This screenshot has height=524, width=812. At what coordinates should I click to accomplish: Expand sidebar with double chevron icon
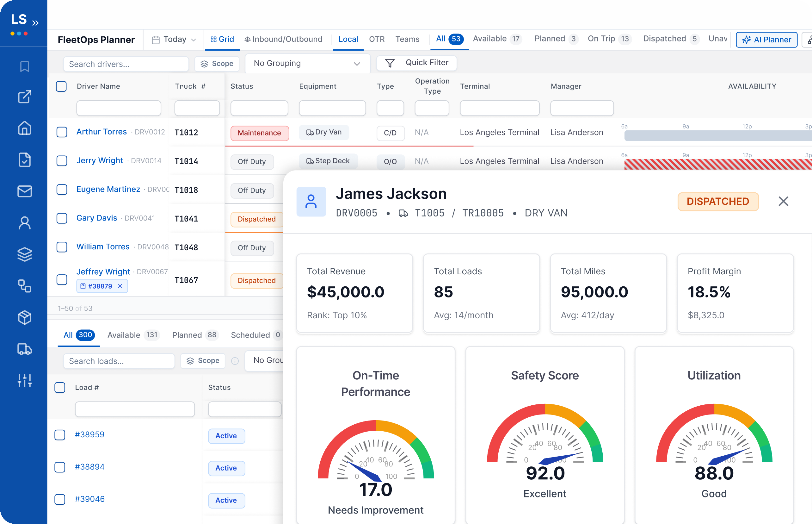tap(35, 23)
